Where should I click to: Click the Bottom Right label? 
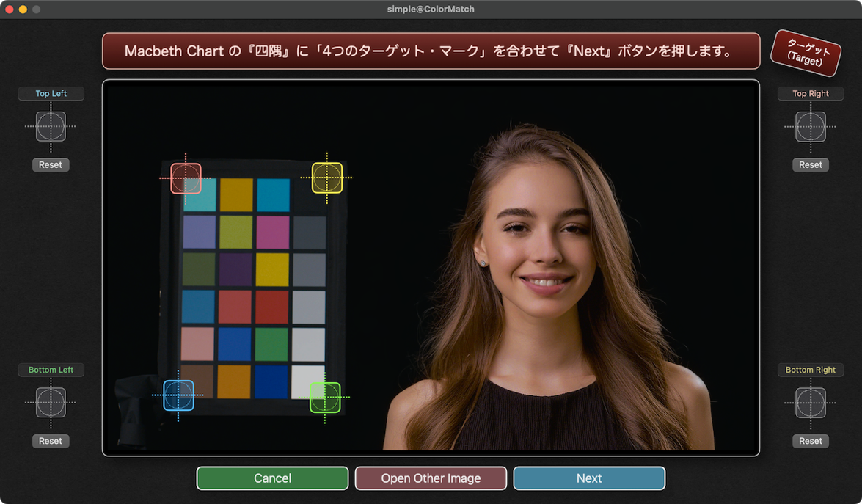click(811, 369)
